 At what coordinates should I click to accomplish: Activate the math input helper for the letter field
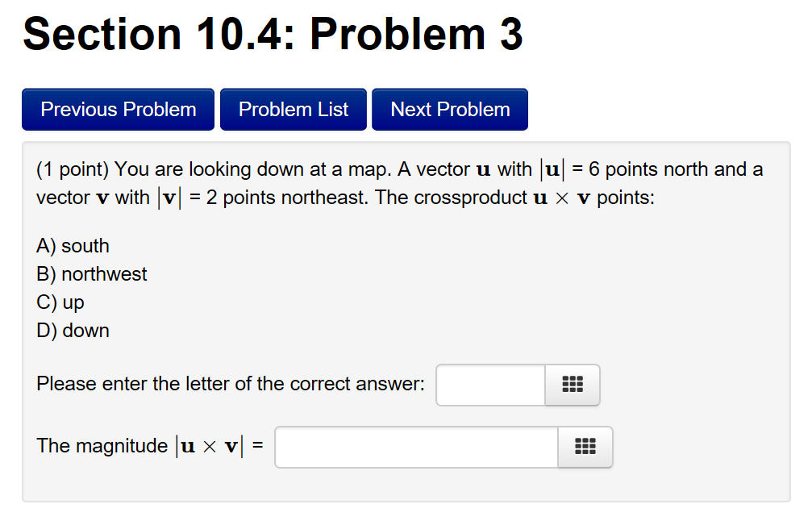[573, 385]
